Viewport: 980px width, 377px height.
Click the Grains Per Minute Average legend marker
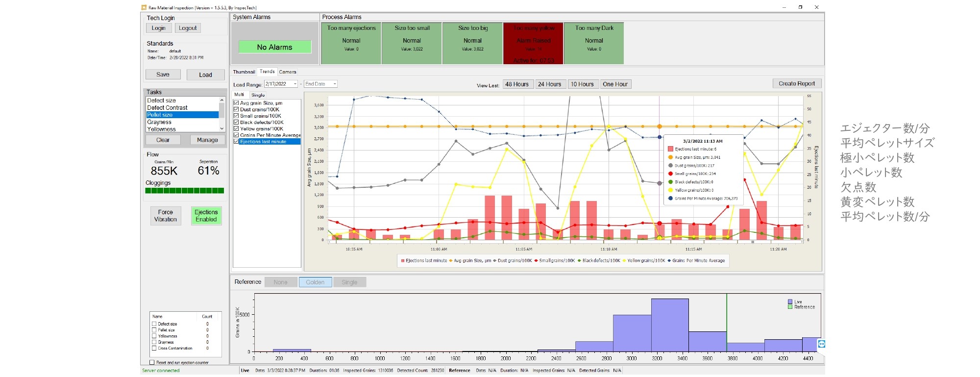(669, 261)
